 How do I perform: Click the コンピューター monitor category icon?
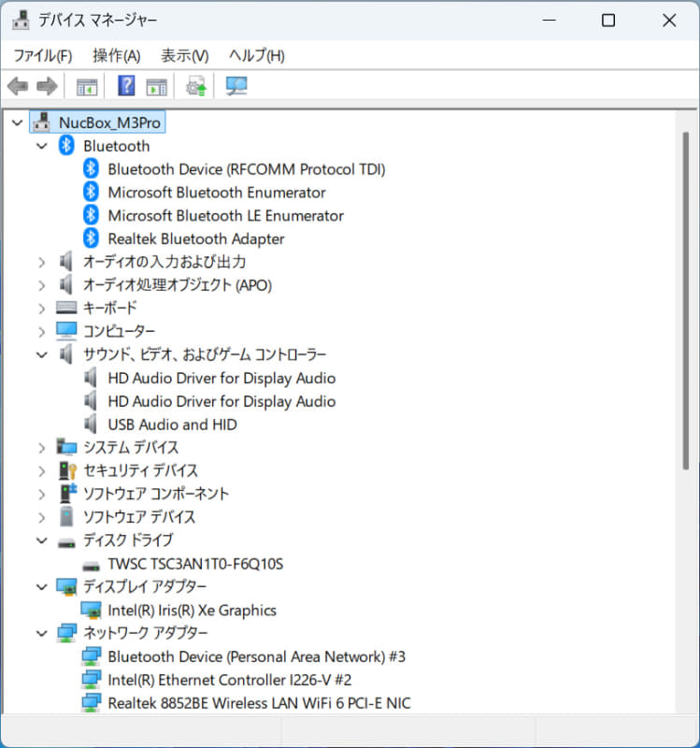(x=66, y=331)
